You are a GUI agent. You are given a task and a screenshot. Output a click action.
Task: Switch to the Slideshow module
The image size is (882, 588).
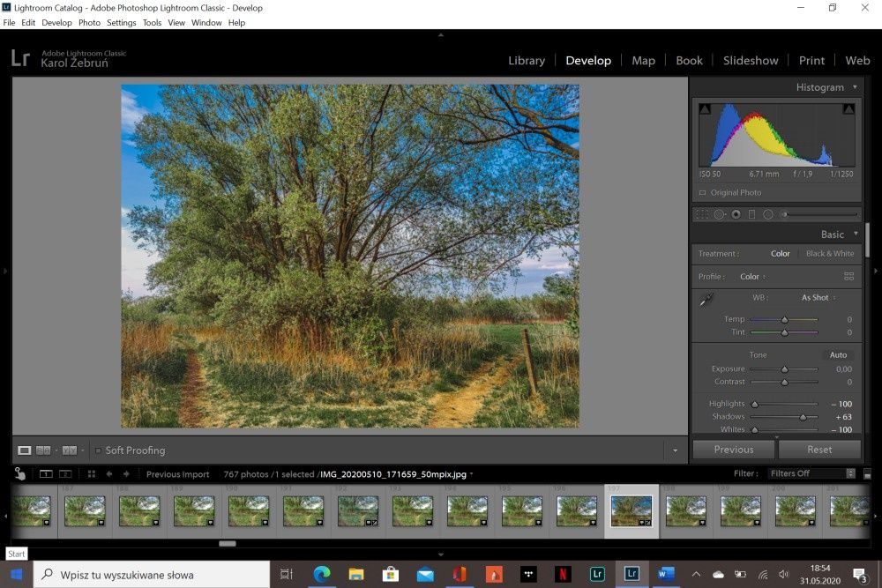[x=751, y=60]
